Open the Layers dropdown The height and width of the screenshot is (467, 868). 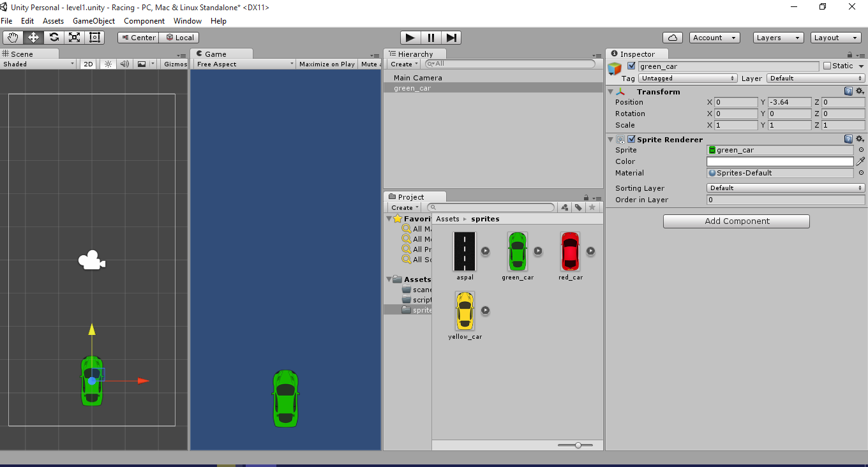(x=777, y=38)
